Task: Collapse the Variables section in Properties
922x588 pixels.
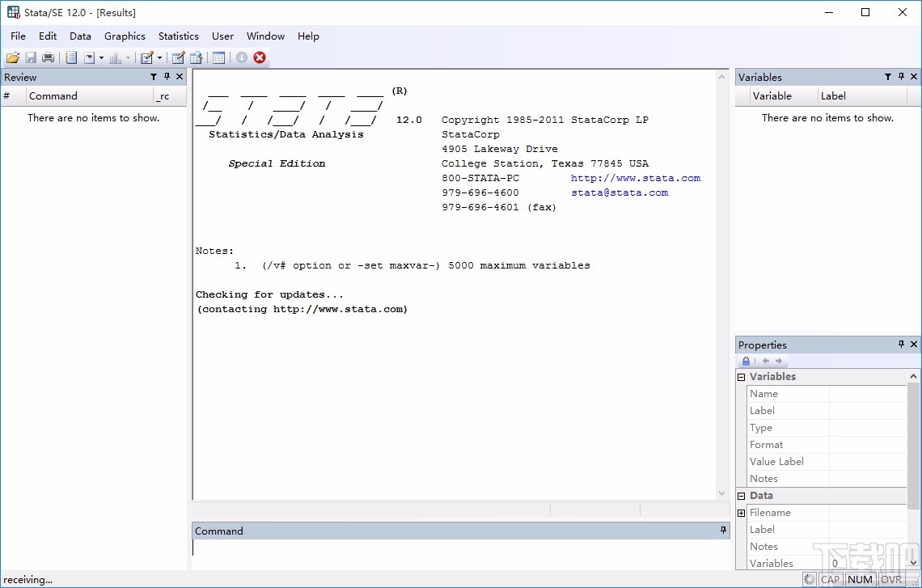Action: (x=742, y=377)
